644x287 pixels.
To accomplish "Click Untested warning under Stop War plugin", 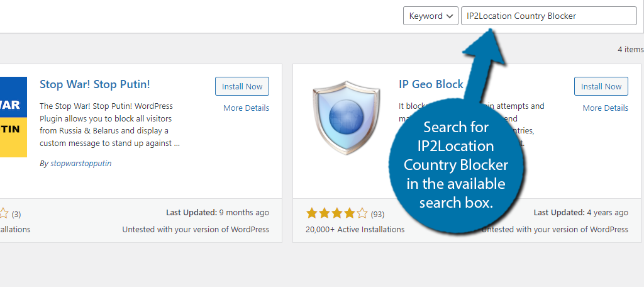I will pos(196,230).
